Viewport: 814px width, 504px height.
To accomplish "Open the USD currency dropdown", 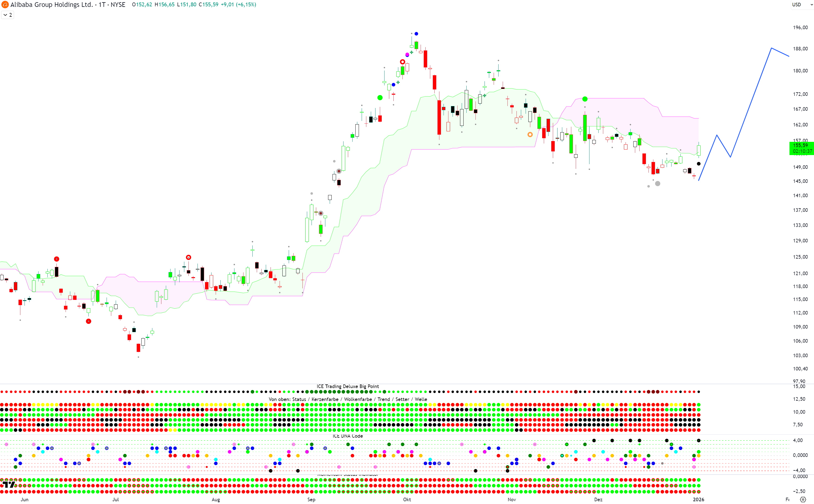I will coord(797,5).
